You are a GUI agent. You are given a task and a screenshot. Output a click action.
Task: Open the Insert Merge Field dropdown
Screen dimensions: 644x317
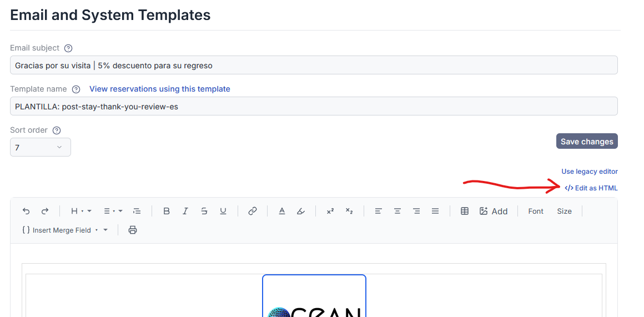click(65, 230)
